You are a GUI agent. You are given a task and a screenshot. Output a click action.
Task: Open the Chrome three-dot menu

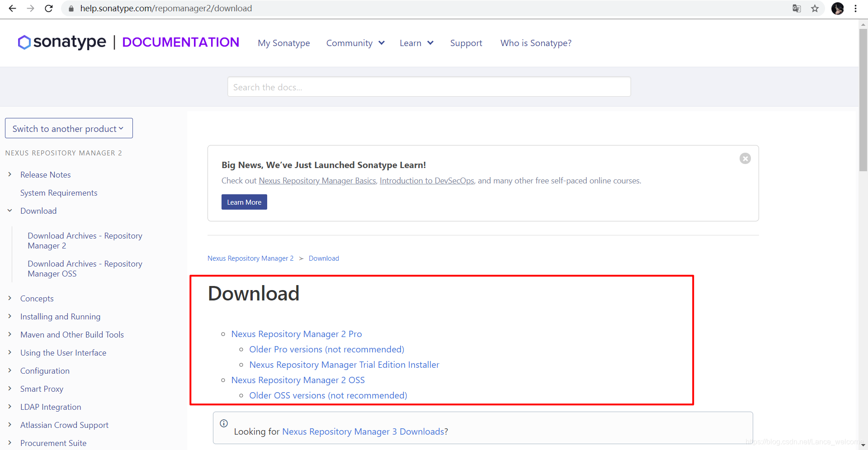pos(855,9)
